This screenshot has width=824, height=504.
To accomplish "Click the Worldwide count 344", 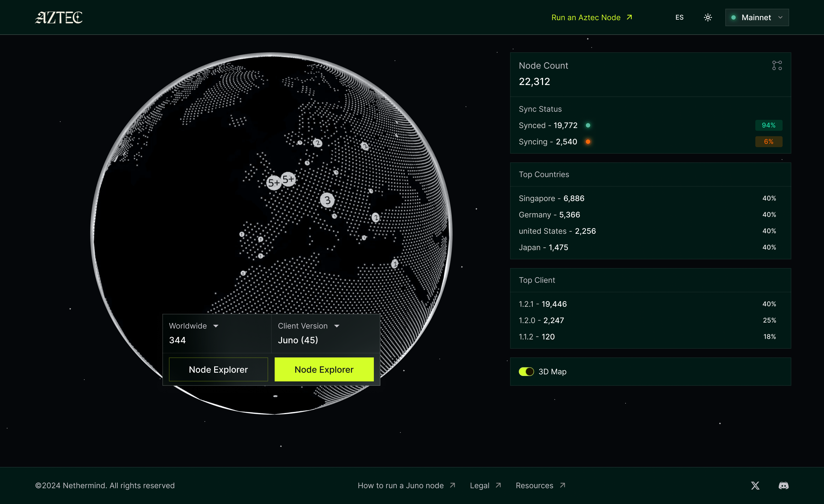I will click(177, 340).
